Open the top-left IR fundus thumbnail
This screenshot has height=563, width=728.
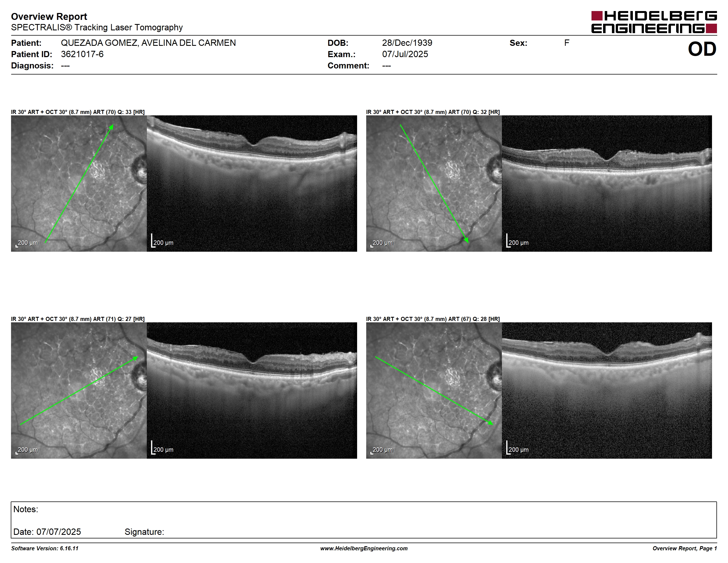79,184
